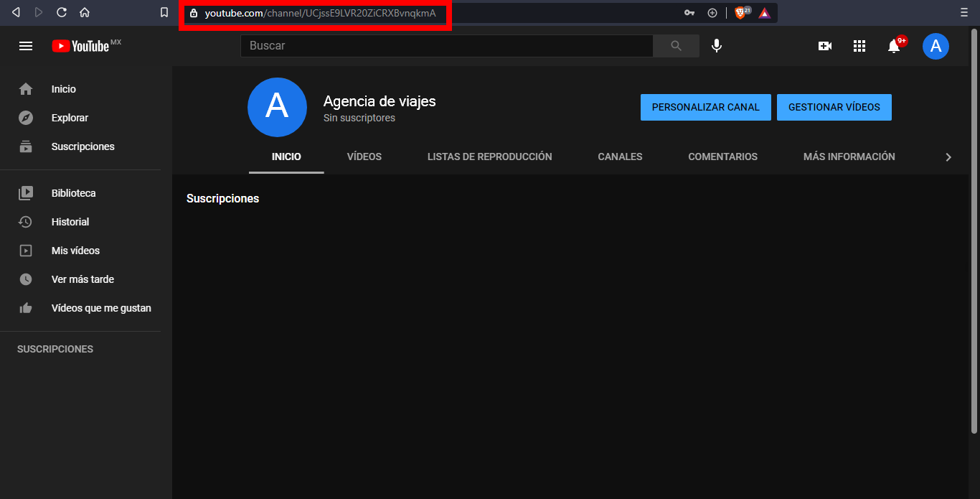Screen dimensions: 980x499
Task: Click the browser forward arrow
Action: pyautogui.click(x=38, y=12)
